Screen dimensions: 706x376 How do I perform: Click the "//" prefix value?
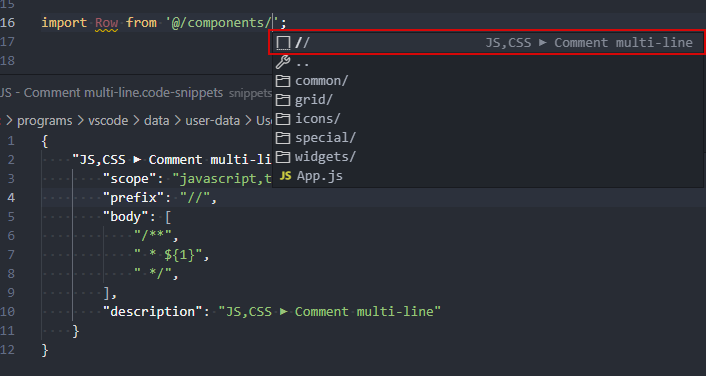click(x=195, y=198)
